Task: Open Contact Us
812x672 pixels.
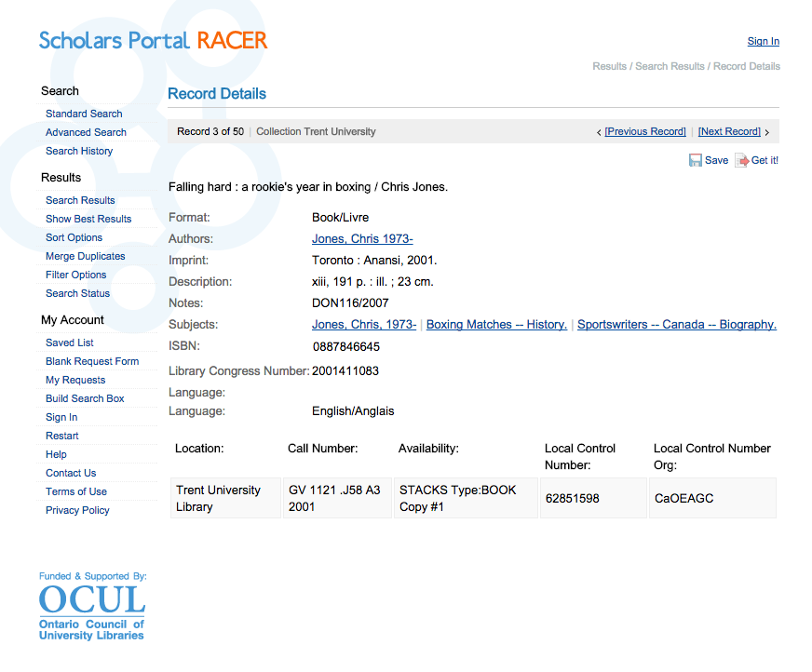Action: (x=71, y=473)
